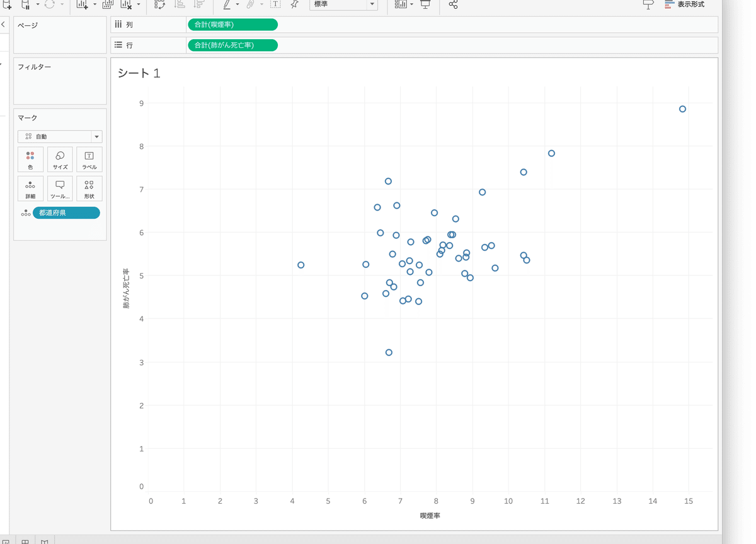
Task: Click the duplicate sheet icon
Action: (108, 4)
